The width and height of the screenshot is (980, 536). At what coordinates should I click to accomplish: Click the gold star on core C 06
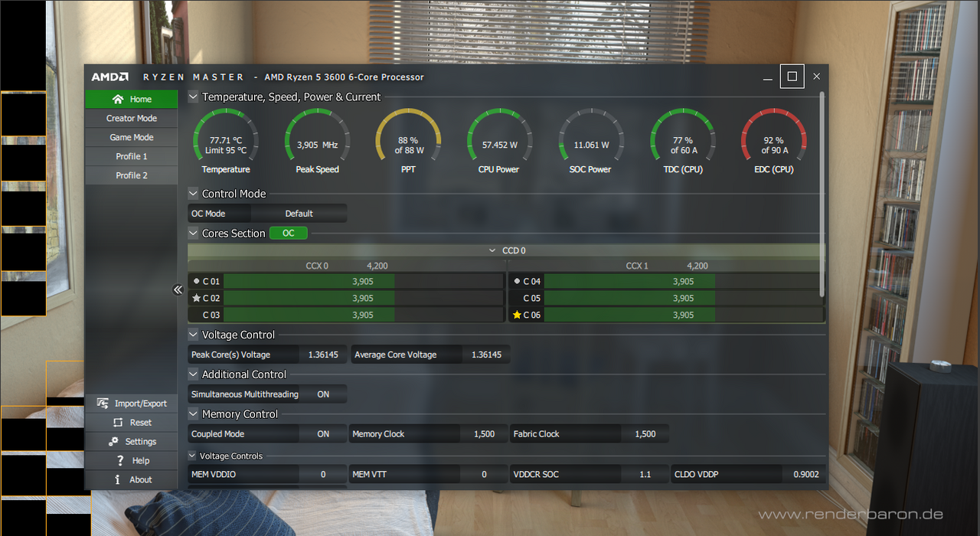tap(517, 315)
